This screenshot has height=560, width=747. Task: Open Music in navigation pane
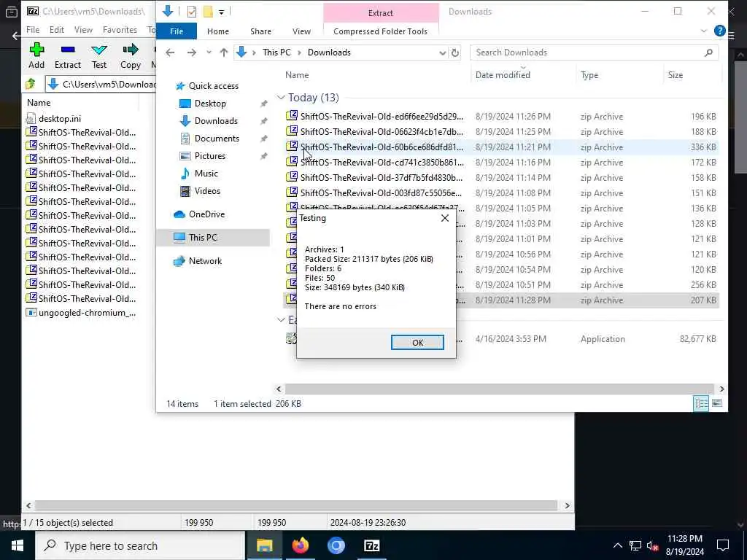tap(206, 174)
